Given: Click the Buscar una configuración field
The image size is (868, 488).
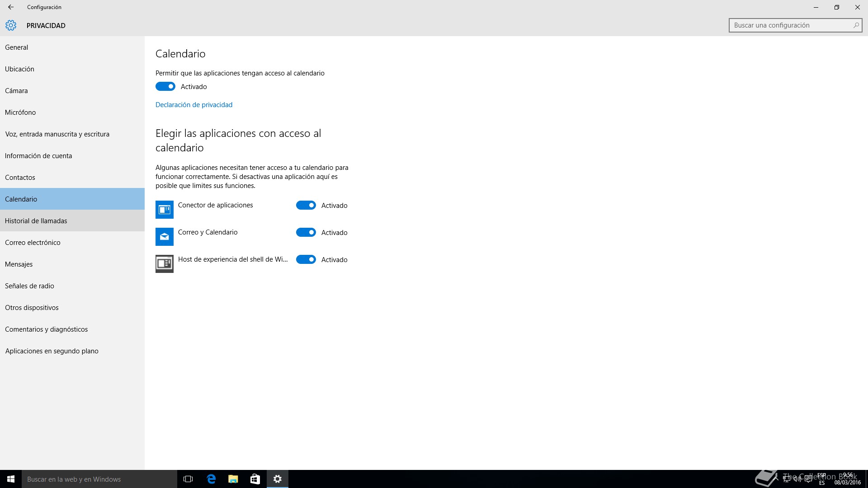Looking at the screenshot, I should click(795, 25).
